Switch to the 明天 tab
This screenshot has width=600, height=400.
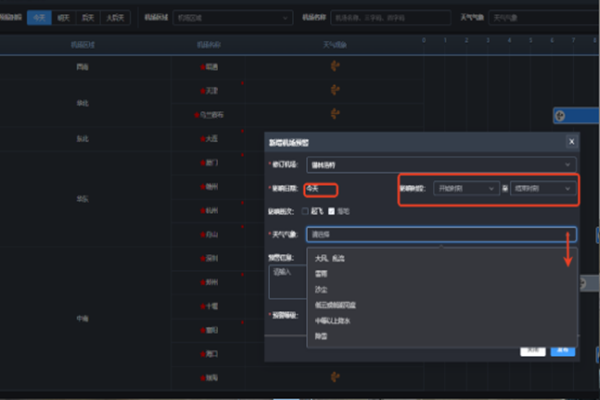pos(64,17)
